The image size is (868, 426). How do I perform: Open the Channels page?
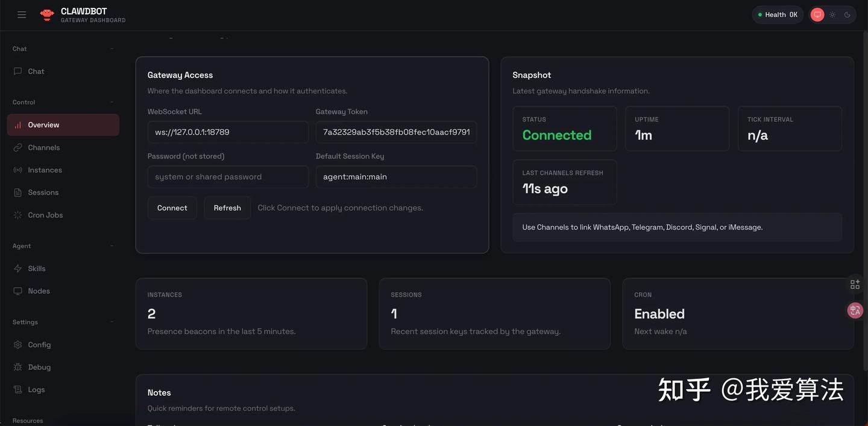pos(43,147)
